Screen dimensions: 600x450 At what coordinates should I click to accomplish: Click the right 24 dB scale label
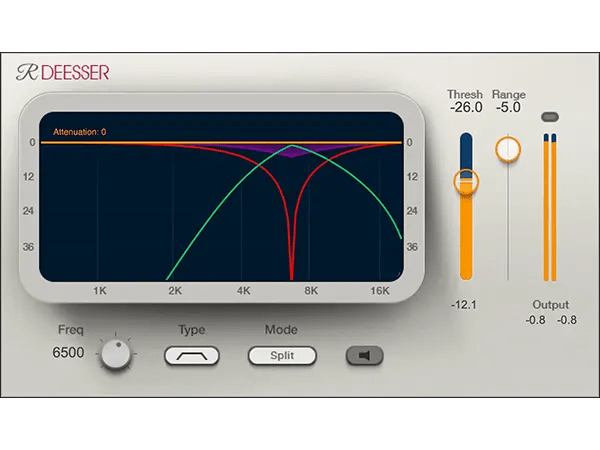[412, 211]
